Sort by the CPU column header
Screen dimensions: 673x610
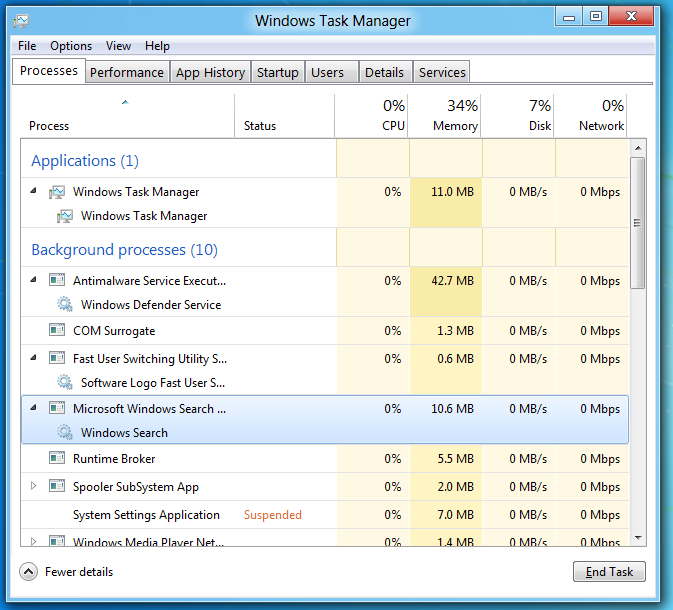371,116
